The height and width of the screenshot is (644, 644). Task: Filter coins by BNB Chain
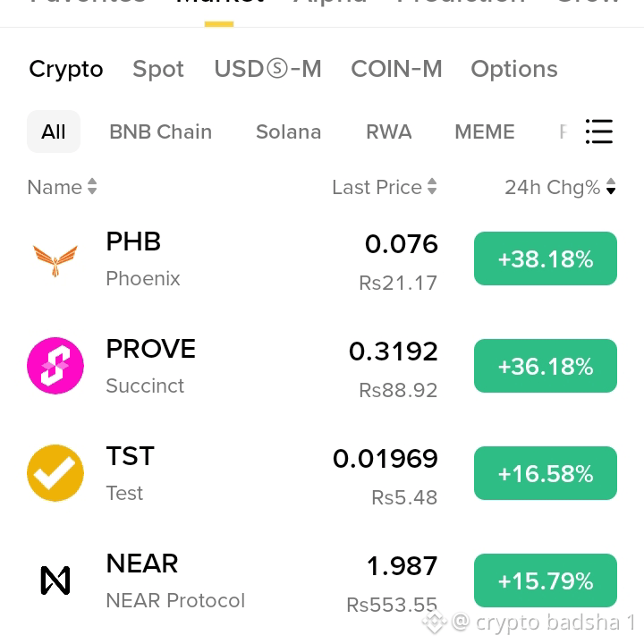(x=161, y=131)
